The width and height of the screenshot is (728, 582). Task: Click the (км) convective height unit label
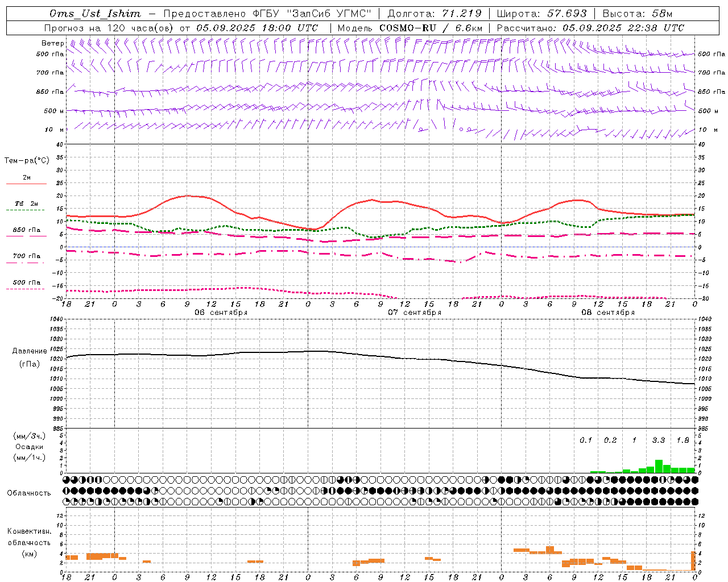coord(30,554)
